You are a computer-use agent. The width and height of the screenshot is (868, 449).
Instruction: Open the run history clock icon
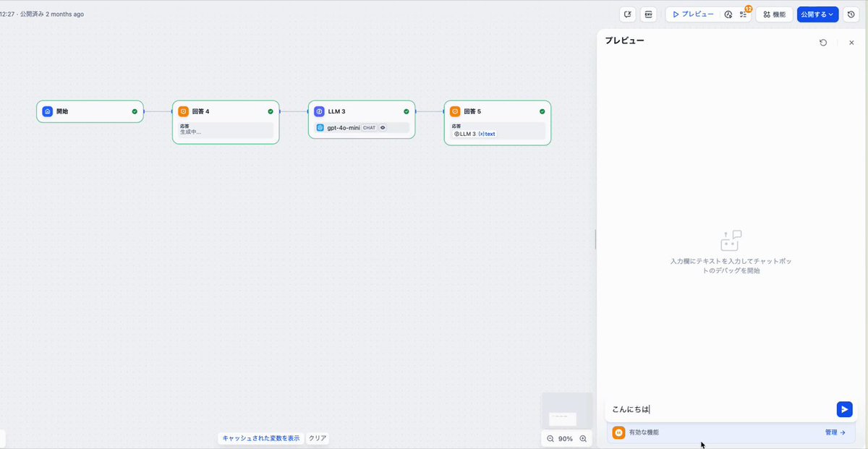[x=728, y=14]
